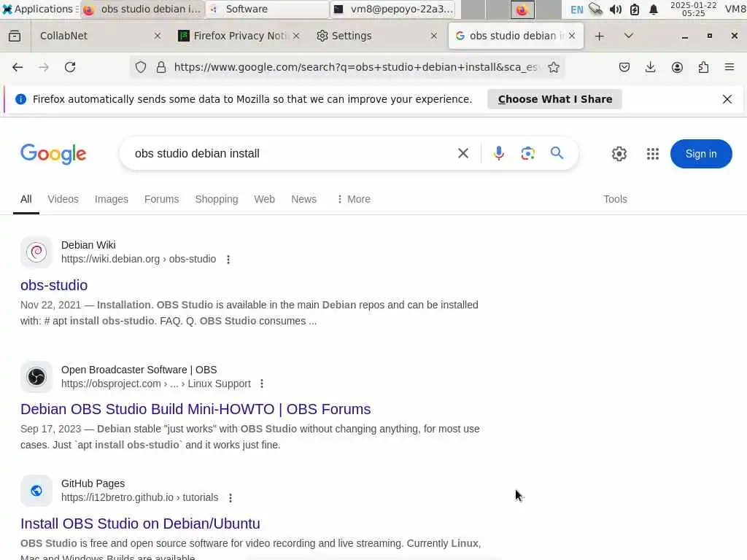Open Google quick settings gear

(x=619, y=154)
